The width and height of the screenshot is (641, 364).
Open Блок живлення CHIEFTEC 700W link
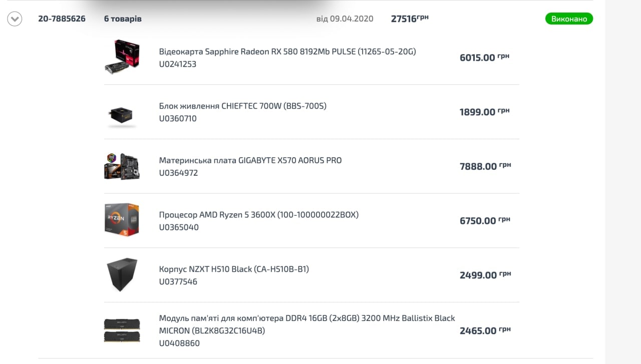pyautogui.click(x=242, y=106)
